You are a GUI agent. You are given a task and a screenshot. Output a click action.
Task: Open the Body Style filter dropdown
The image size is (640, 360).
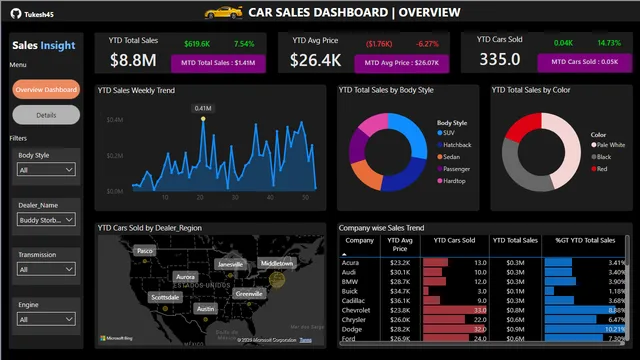click(x=46, y=169)
